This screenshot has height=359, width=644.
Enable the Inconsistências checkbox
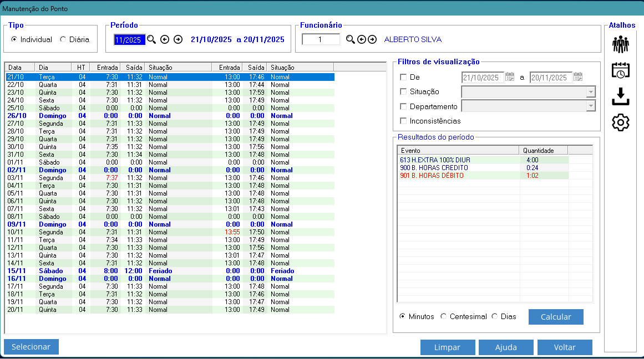click(403, 121)
